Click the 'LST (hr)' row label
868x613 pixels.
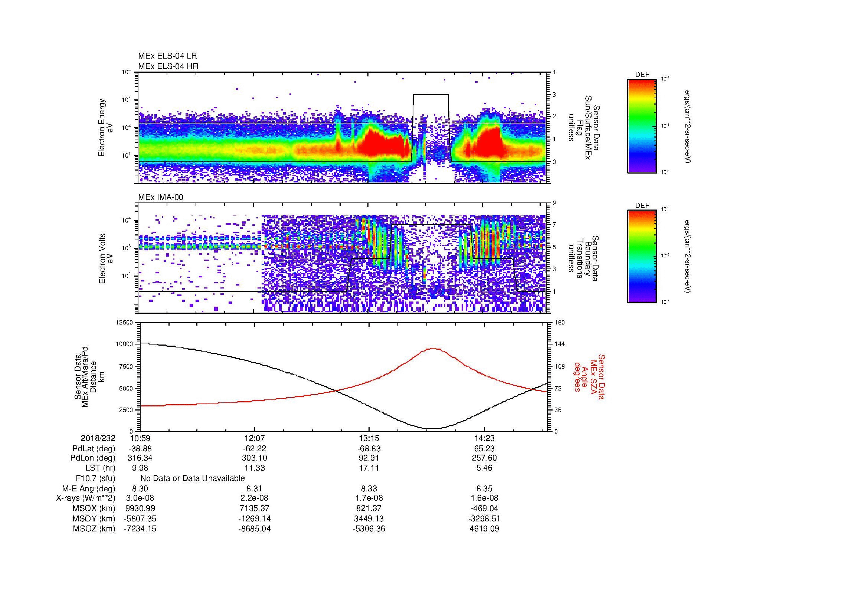pyautogui.click(x=100, y=468)
